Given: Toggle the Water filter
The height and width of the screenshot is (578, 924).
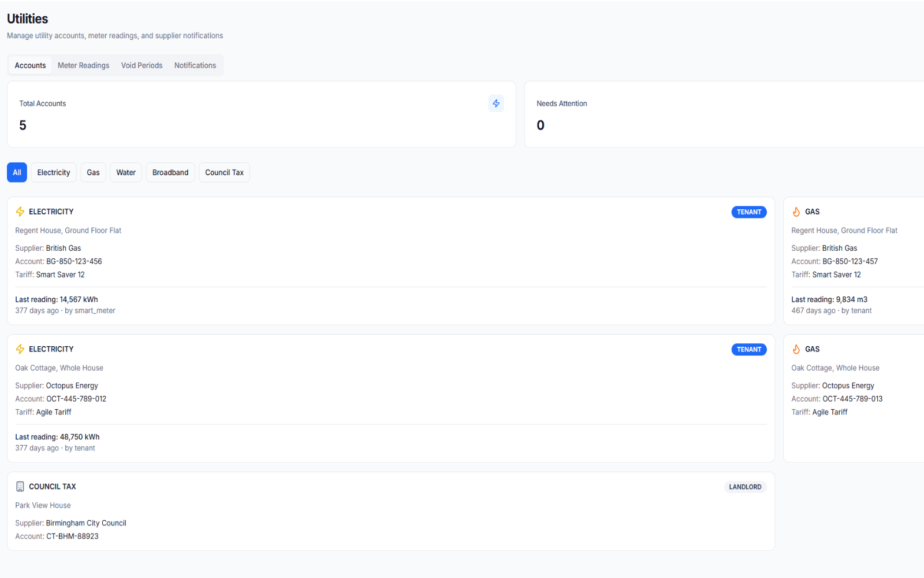Looking at the screenshot, I should coord(125,172).
